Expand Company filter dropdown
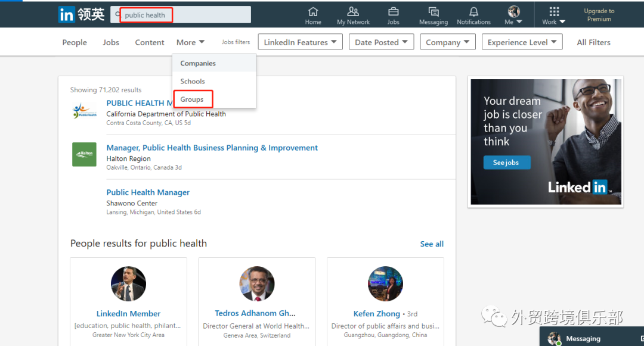Viewport: 644px width, 346px height. 448,42
